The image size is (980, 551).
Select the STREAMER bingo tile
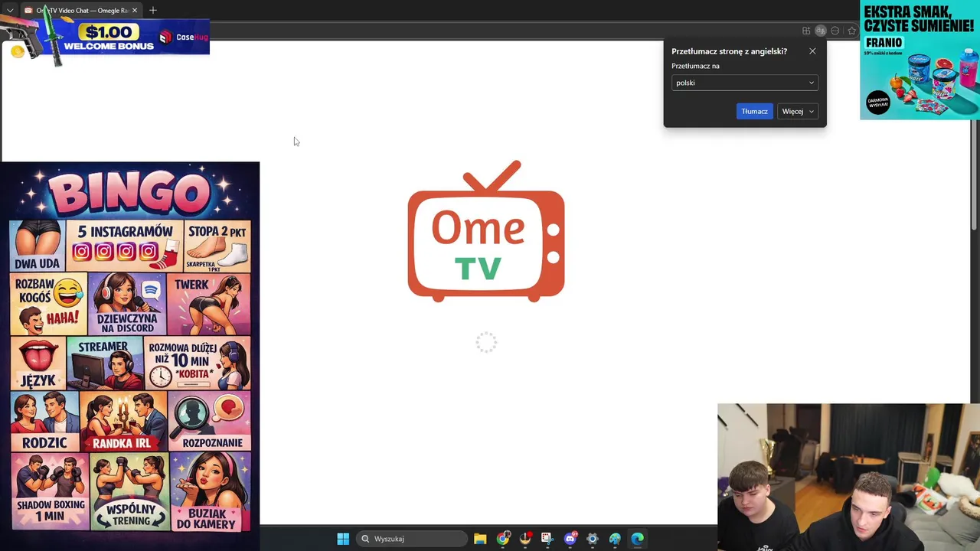coord(105,364)
